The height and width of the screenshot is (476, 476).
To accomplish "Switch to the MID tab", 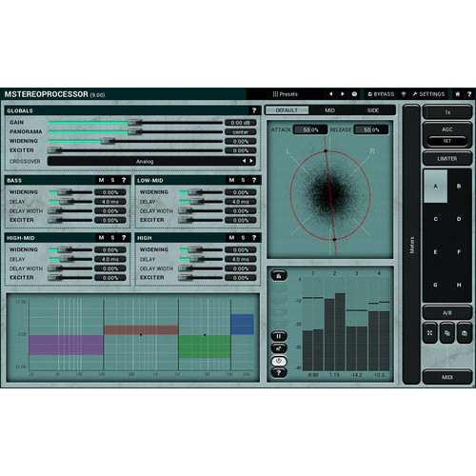I will [329, 110].
